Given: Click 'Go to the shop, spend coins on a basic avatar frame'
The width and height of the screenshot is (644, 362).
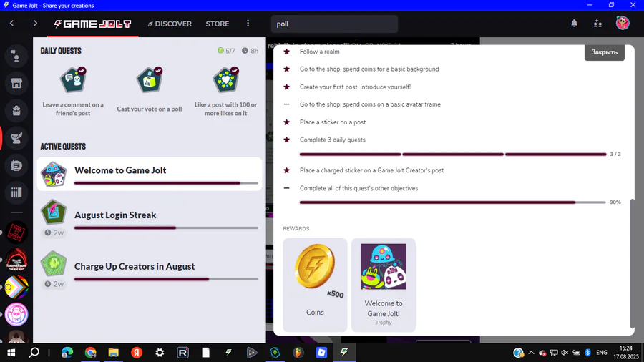Looking at the screenshot, I should point(370,104).
